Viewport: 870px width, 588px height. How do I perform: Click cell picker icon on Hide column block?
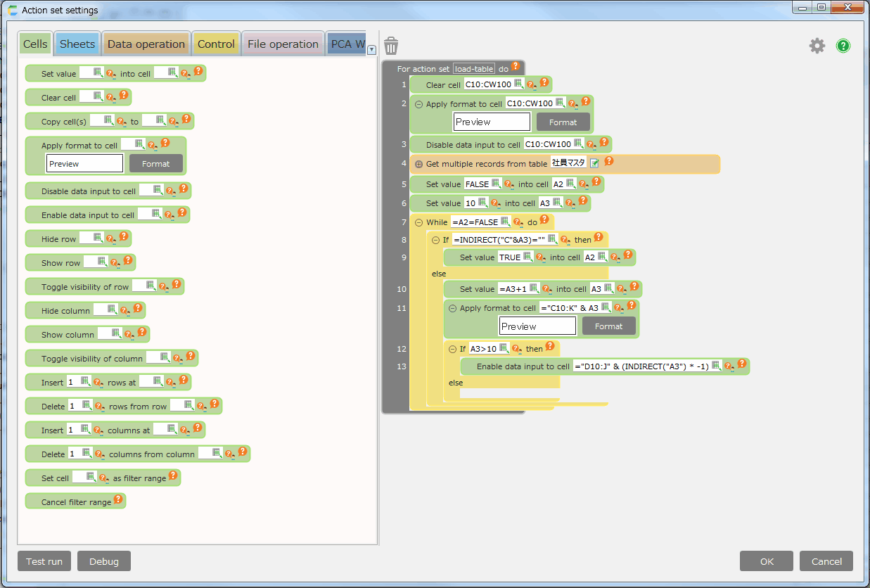pyautogui.click(x=112, y=309)
